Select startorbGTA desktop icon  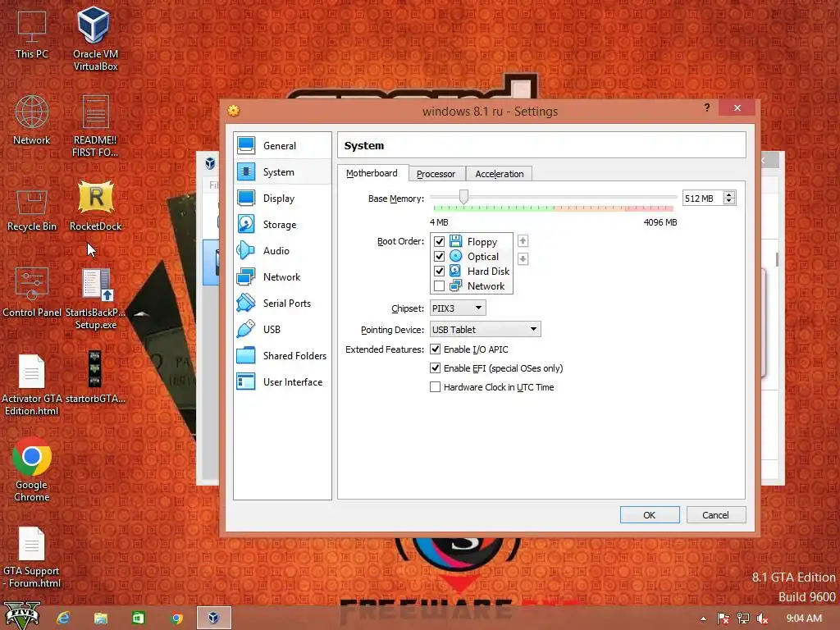pyautogui.click(x=95, y=377)
